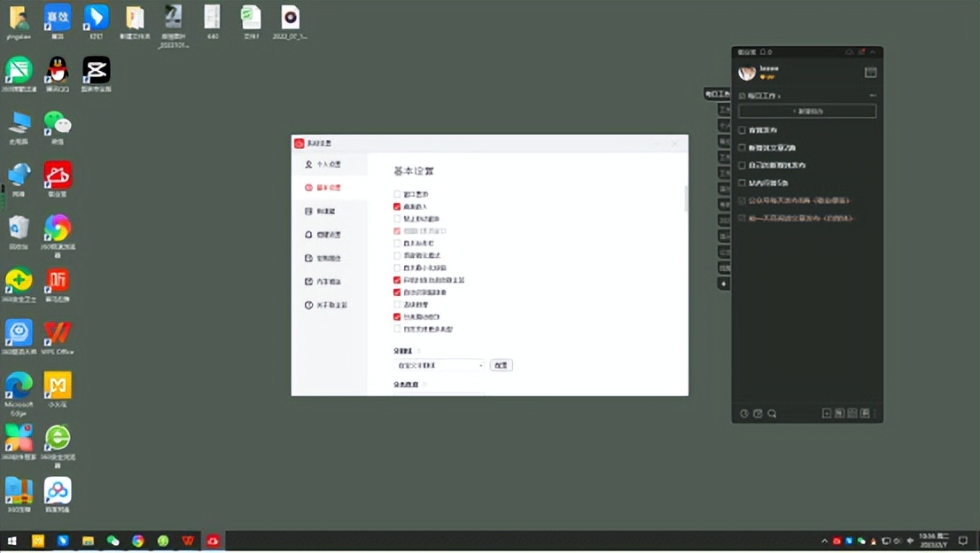This screenshot has height=553, width=980.
Task: Open the 关于 (about) settings tab
Action: [x=328, y=305]
